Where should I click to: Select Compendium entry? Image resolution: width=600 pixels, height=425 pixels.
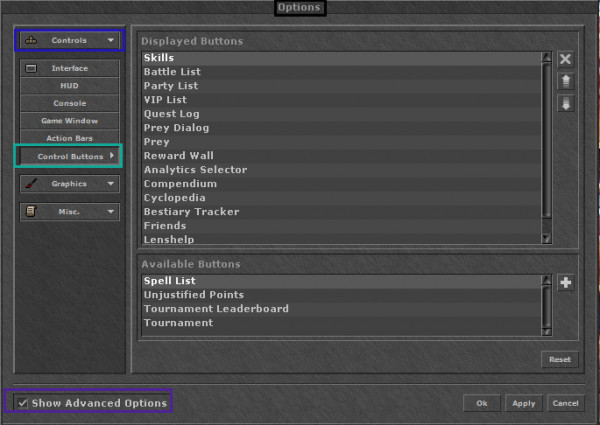point(341,184)
